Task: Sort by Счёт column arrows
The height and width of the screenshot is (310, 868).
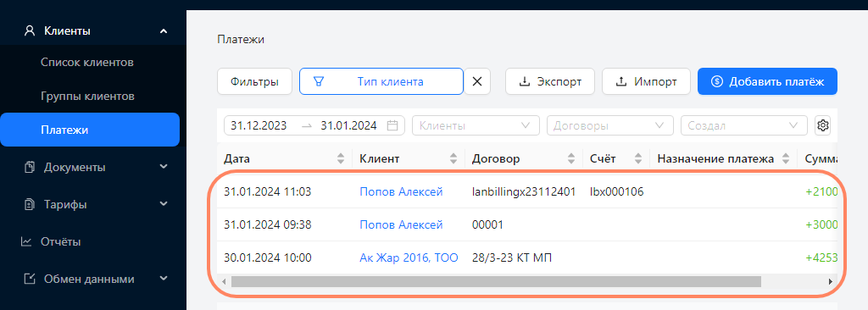Action: (x=638, y=159)
